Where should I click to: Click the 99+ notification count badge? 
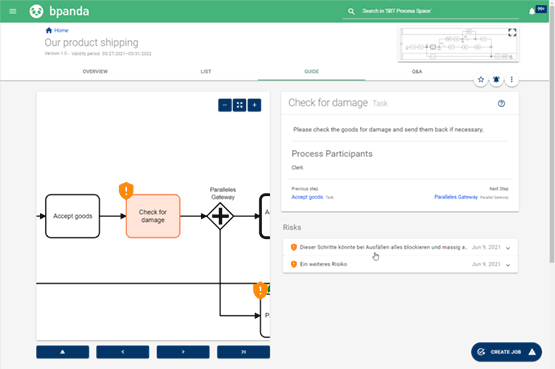coord(541,9)
